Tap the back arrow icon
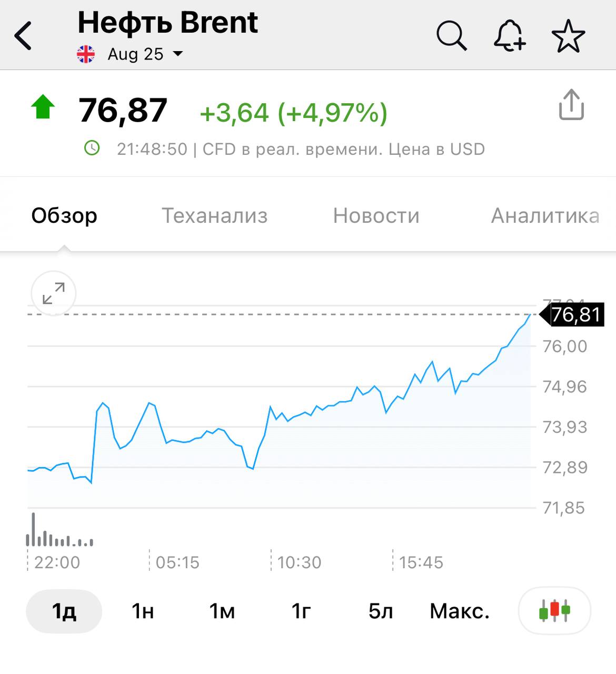616x674 pixels. point(23,36)
